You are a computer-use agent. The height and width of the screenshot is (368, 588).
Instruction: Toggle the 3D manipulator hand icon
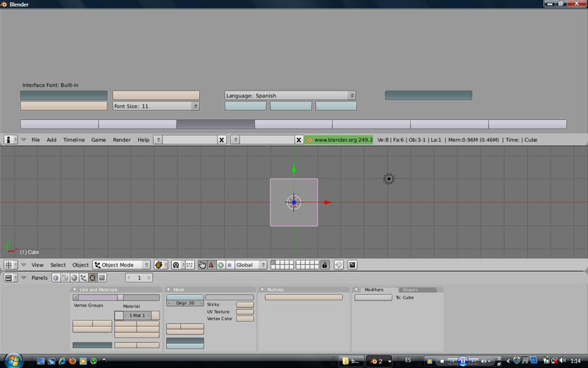pyautogui.click(x=203, y=265)
